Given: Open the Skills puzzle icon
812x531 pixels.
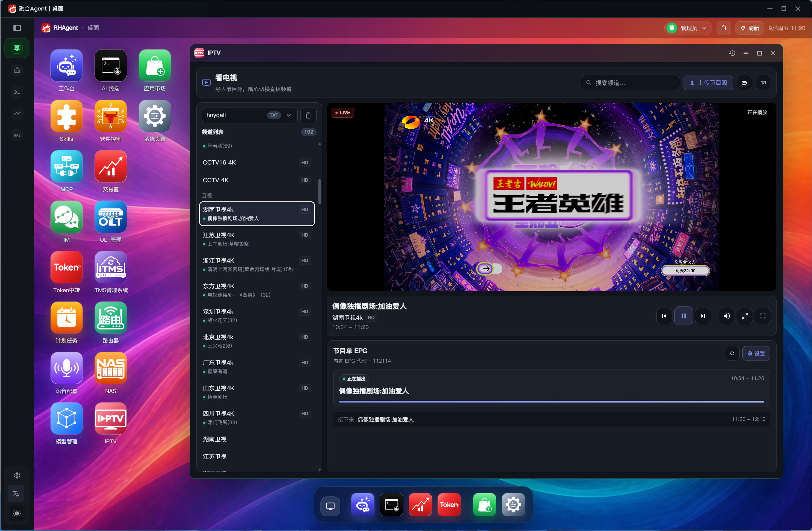Looking at the screenshot, I should [66, 116].
